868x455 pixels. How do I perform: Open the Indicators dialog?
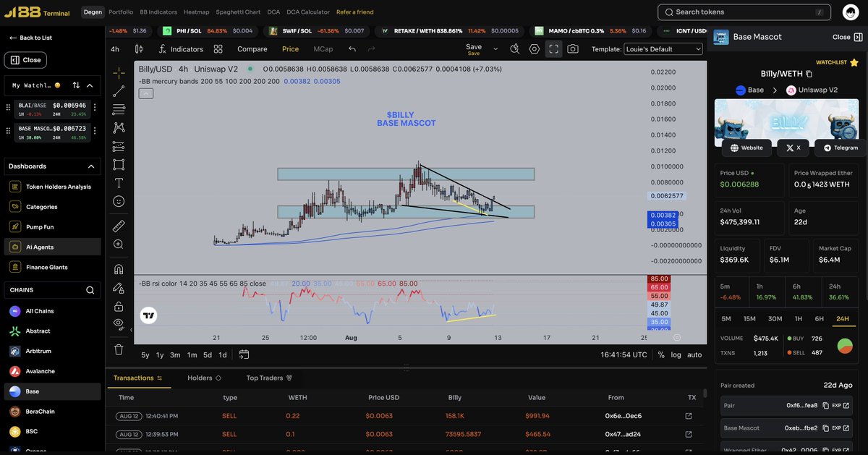coord(181,49)
